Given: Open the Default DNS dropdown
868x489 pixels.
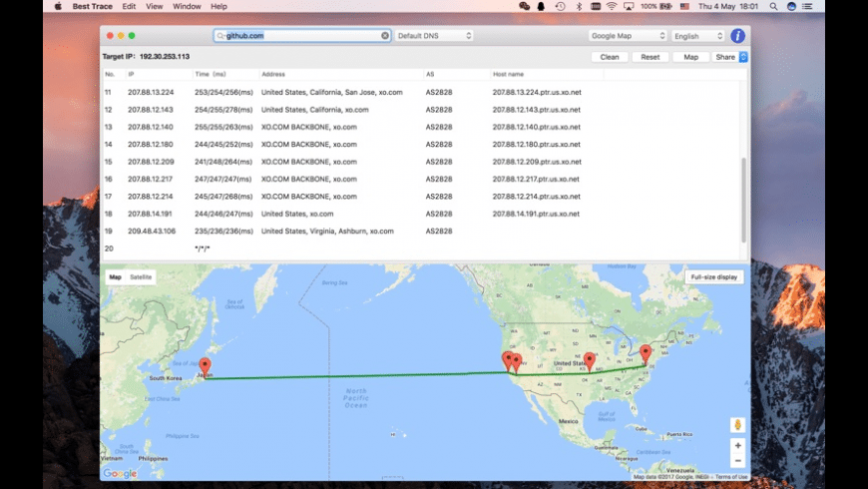Looking at the screenshot, I should 434,36.
